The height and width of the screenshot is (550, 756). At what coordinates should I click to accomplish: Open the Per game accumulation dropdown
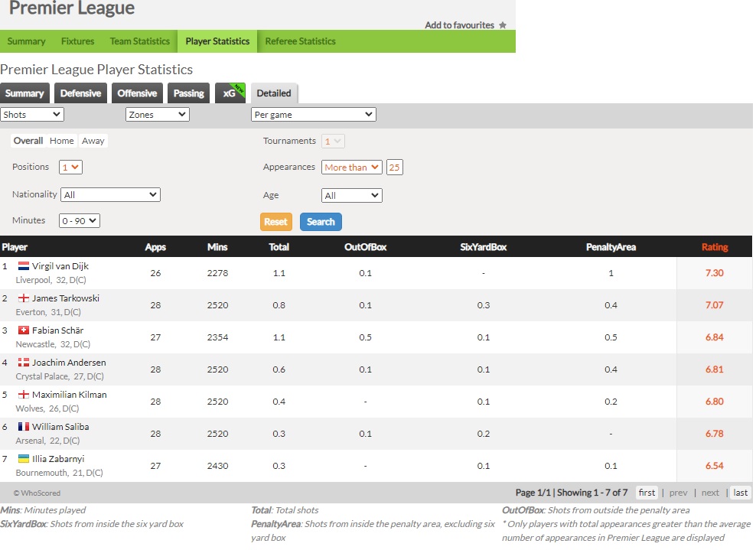[314, 114]
